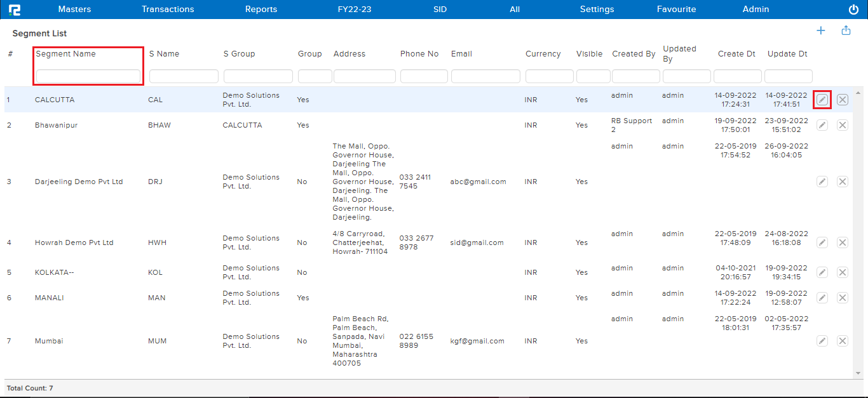Edit the Mumbai segment row
The image size is (868, 398).
[822, 341]
